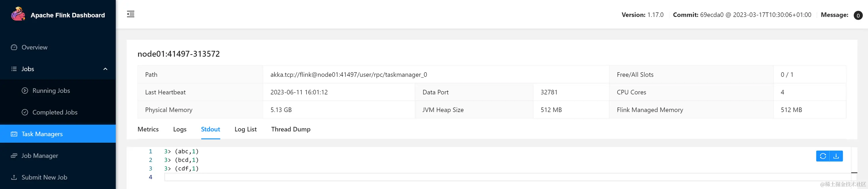Click the JVM Heap Size label cell

[474, 110]
